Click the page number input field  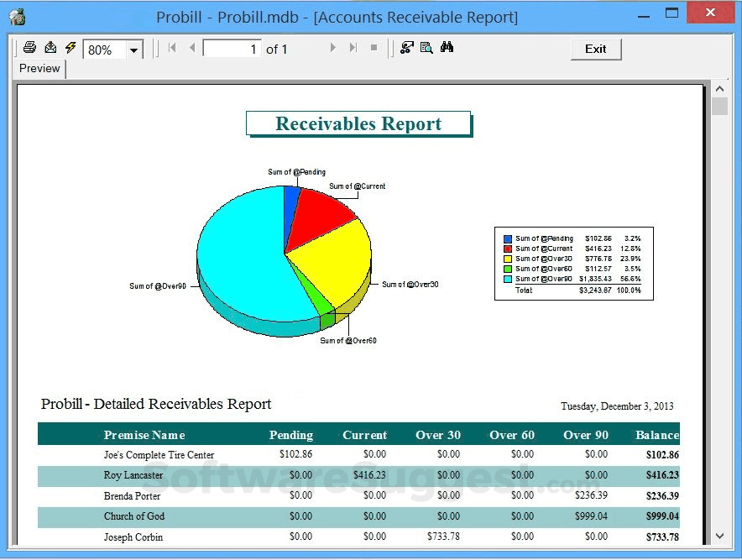click(231, 48)
